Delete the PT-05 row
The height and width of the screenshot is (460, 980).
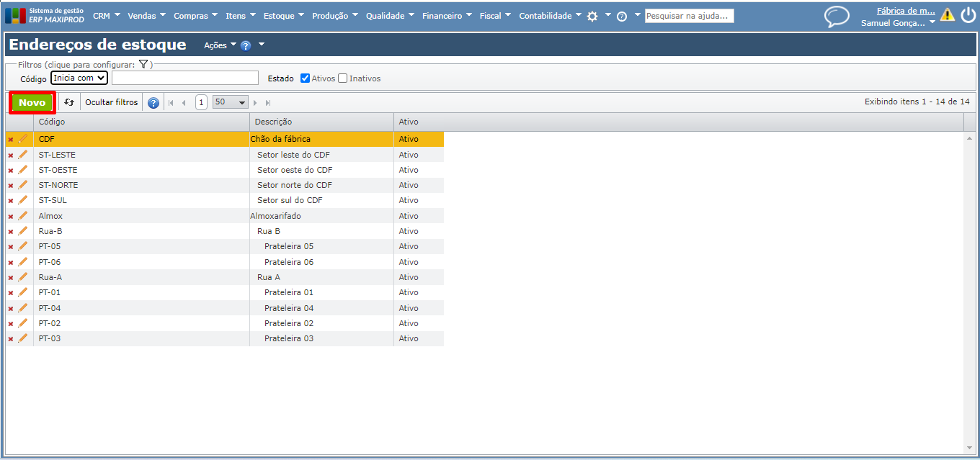(x=11, y=247)
